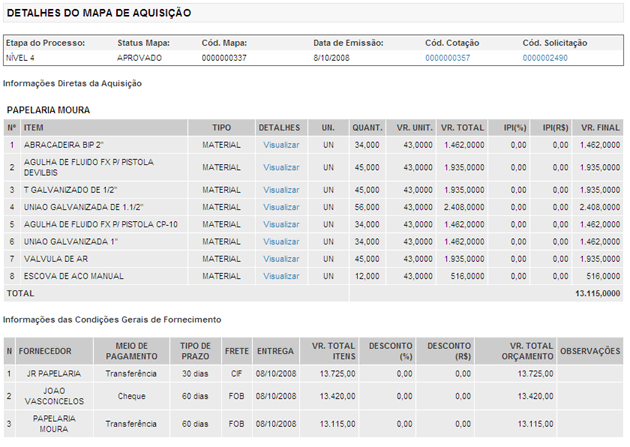
Task: Open quotation code link 0000000357
Action: (x=447, y=59)
